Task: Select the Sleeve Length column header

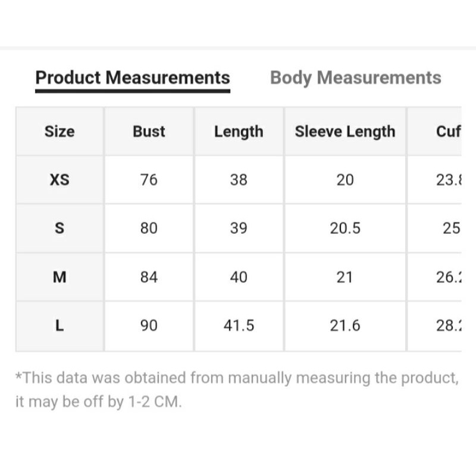Action: pyautogui.click(x=345, y=131)
